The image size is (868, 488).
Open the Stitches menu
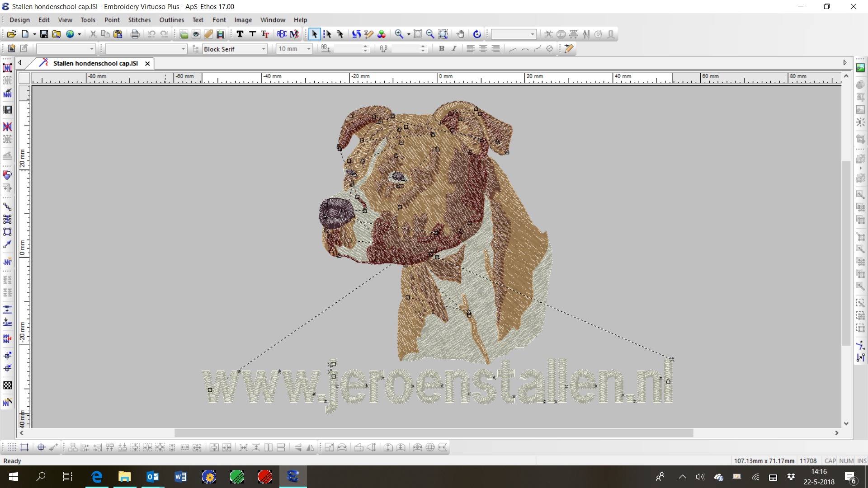tap(139, 20)
